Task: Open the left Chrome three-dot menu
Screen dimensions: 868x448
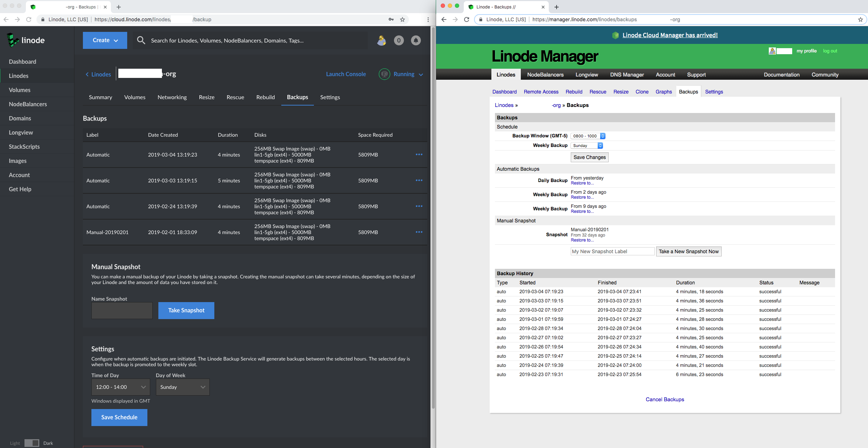Action: tap(428, 19)
